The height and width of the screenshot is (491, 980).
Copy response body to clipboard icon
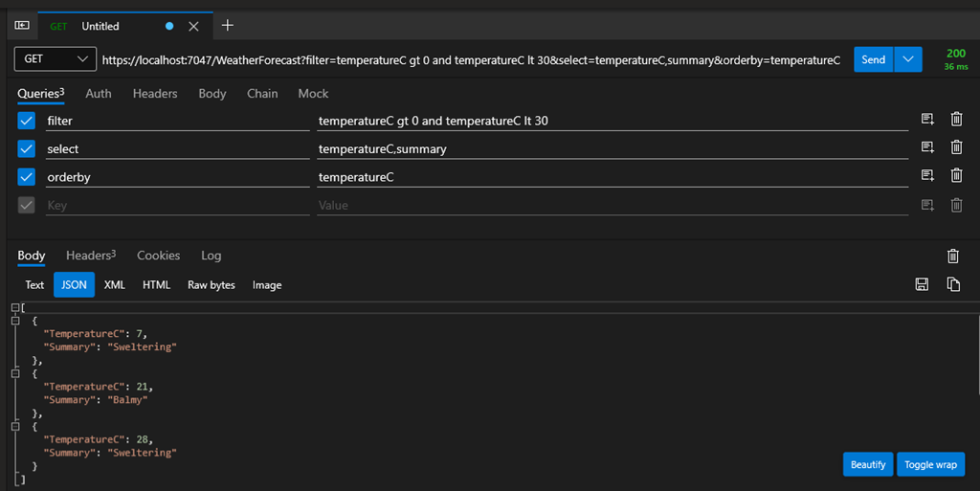tap(953, 284)
